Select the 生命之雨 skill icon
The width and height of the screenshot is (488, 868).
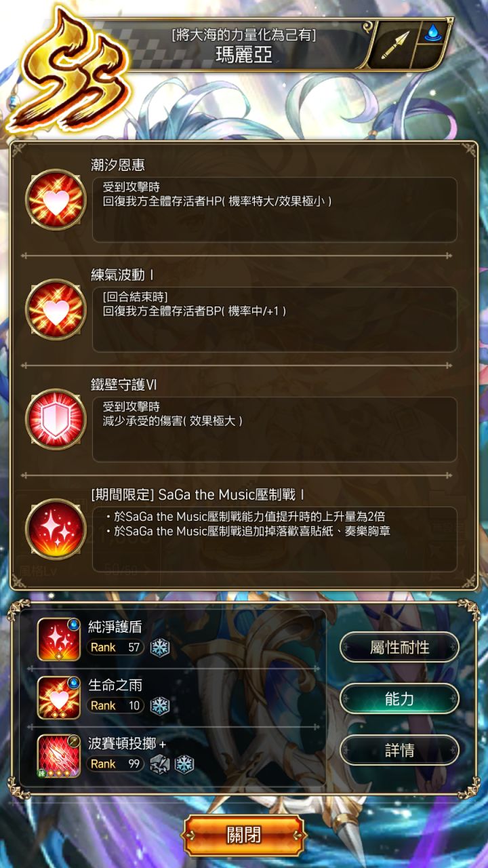[x=59, y=698]
